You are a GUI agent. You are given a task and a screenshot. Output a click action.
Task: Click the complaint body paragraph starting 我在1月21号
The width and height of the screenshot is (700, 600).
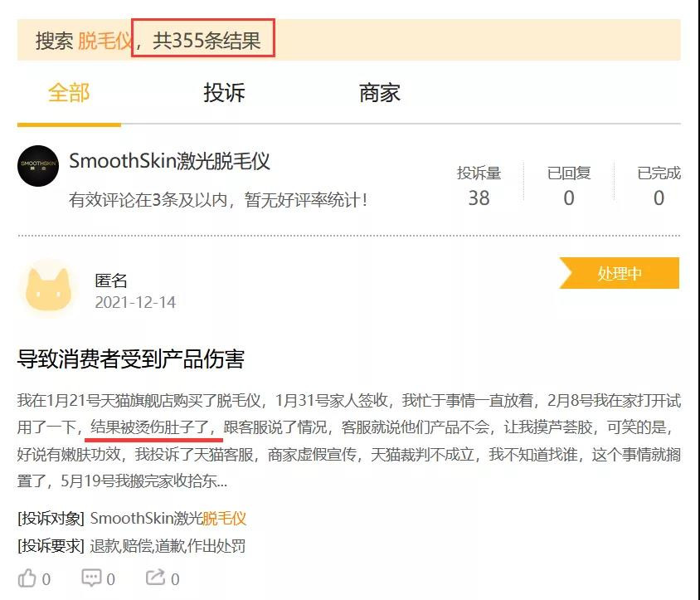[349, 441]
